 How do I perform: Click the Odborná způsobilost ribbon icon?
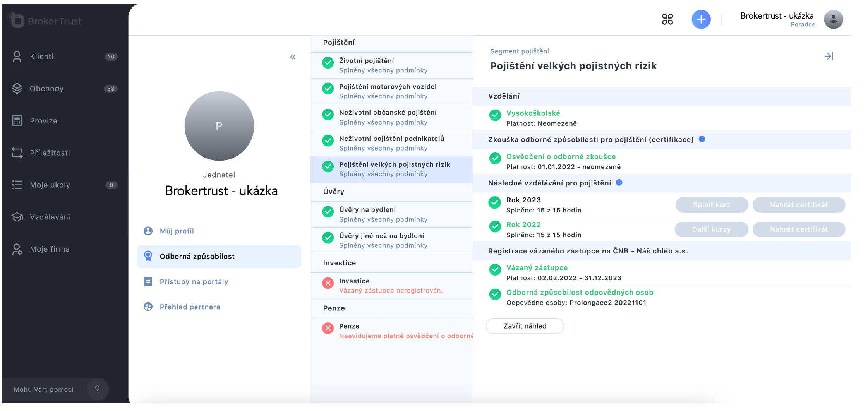tap(148, 256)
